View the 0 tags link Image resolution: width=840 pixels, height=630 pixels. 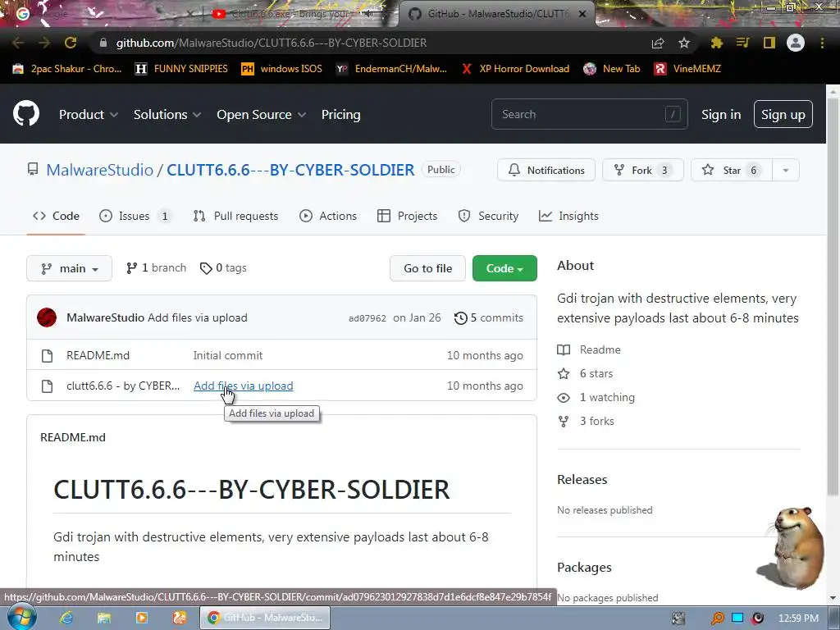tap(223, 268)
